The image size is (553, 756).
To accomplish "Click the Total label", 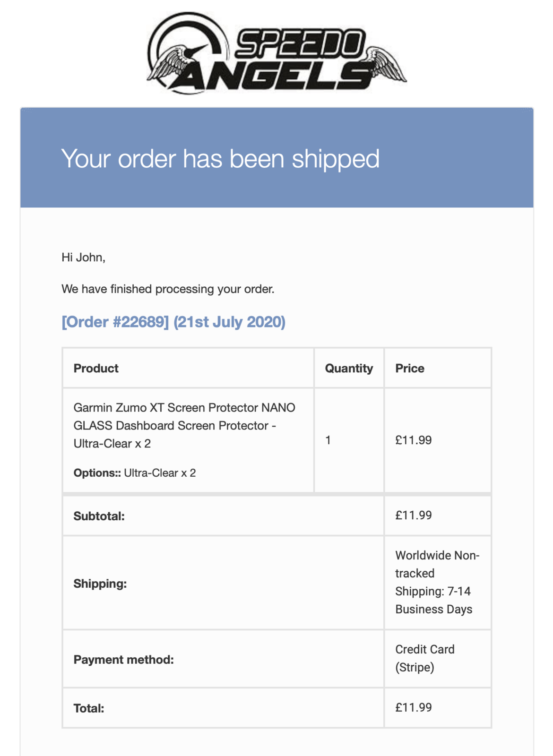I will [x=89, y=708].
